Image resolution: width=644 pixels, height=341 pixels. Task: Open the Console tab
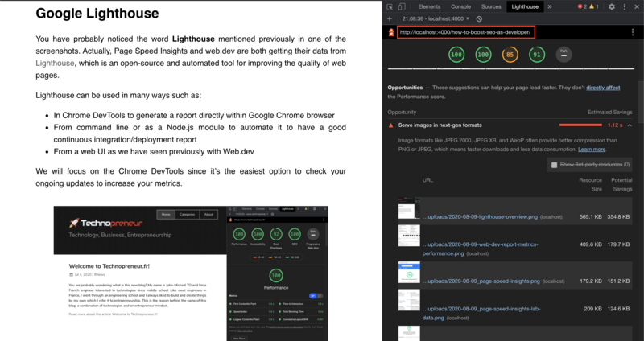tap(460, 6)
